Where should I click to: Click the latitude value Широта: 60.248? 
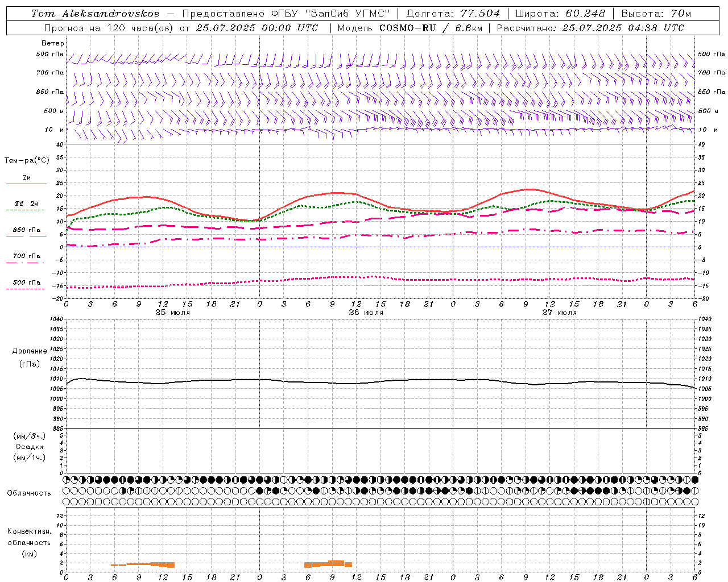[561, 14]
